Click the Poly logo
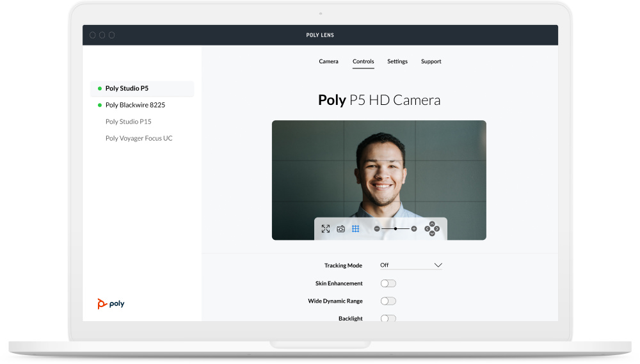The height and width of the screenshot is (364, 640). 111,304
